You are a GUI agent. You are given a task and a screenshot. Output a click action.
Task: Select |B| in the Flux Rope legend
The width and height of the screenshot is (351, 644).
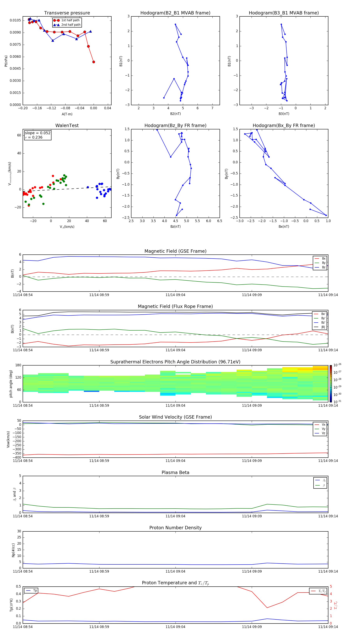point(320,327)
